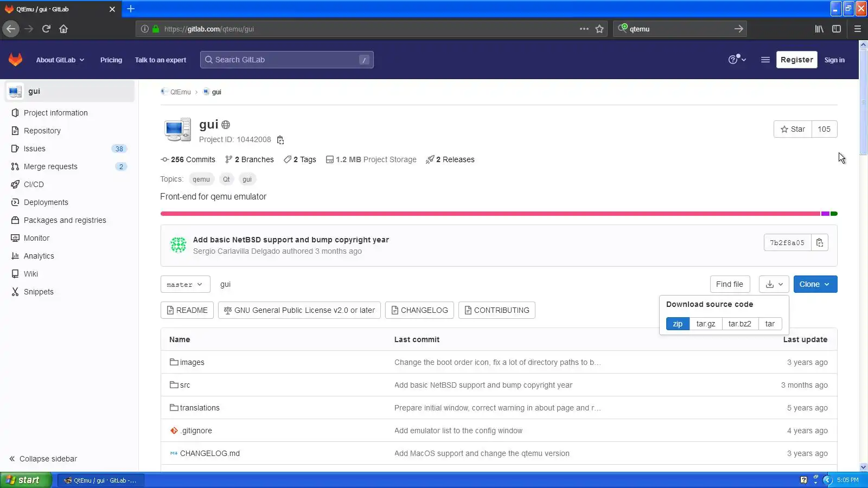This screenshot has height=488, width=868.
Task: Open the .gitignore file
Action: (x=196, y=431)
